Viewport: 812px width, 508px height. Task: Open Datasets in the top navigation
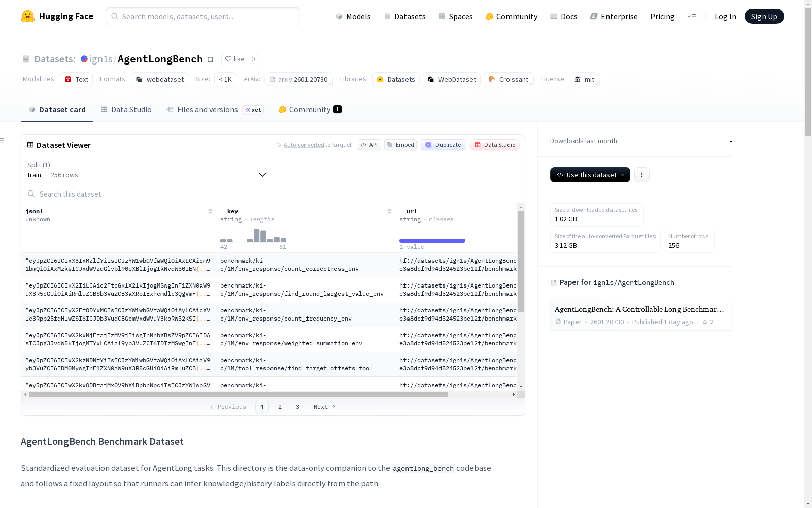pyautogui.click(x=404, y=16)
